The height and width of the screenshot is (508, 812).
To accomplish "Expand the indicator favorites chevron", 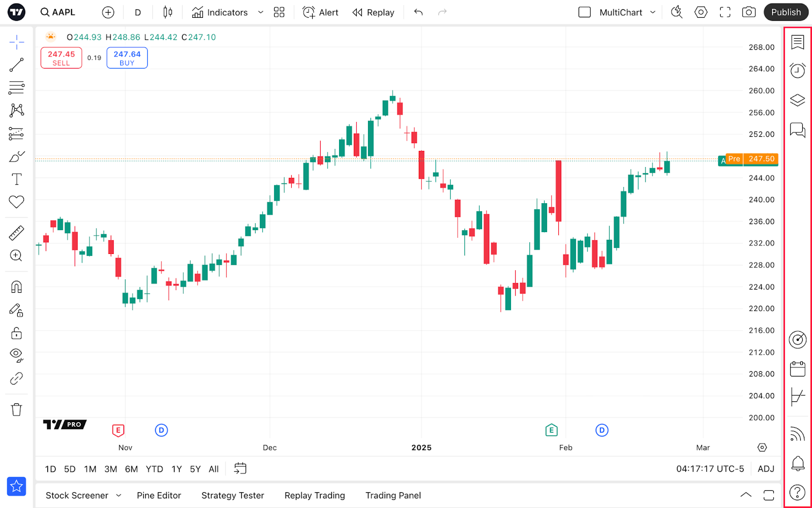I will 261,12.
